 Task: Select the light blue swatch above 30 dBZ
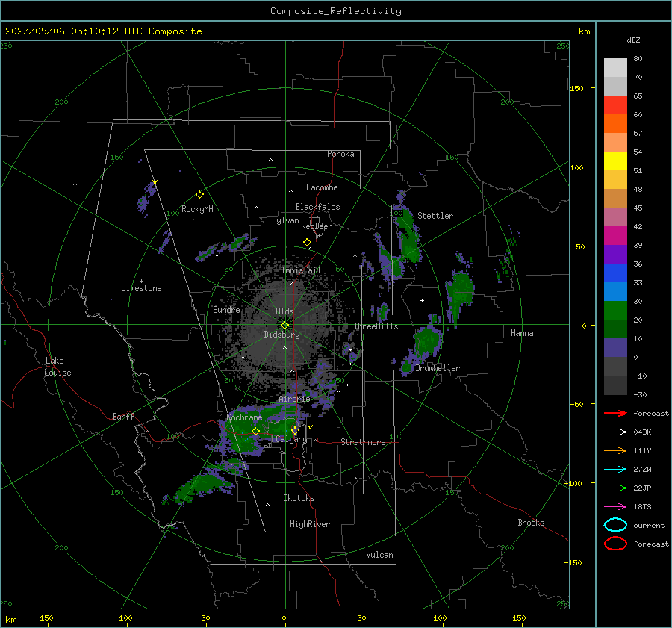click(615, 292)
